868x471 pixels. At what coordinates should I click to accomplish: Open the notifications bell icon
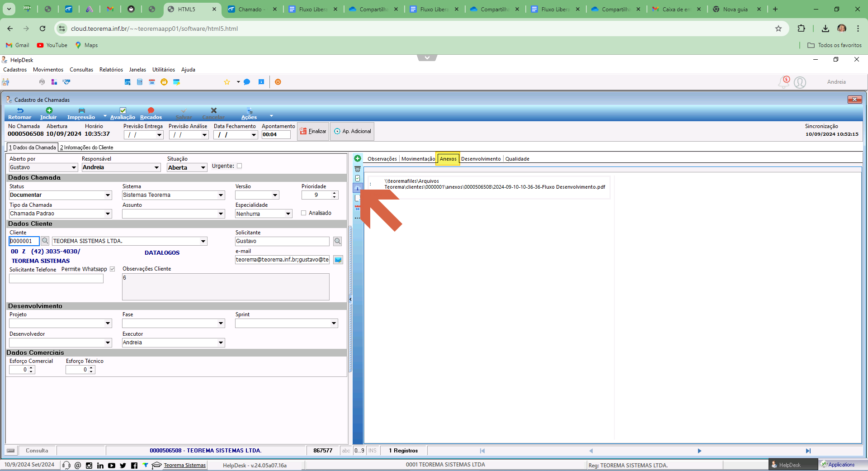783,82
